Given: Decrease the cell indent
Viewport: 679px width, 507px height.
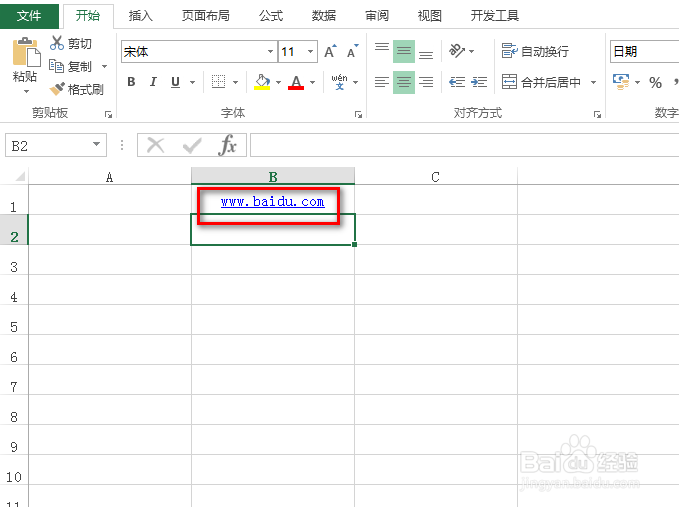Looking at the screenshot, I should 457,82.
